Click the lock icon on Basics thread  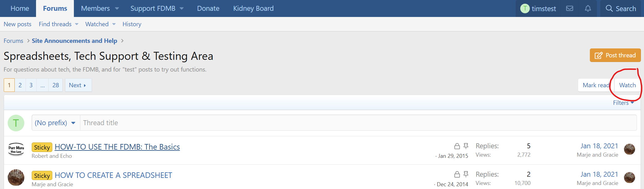click(457, 146)
